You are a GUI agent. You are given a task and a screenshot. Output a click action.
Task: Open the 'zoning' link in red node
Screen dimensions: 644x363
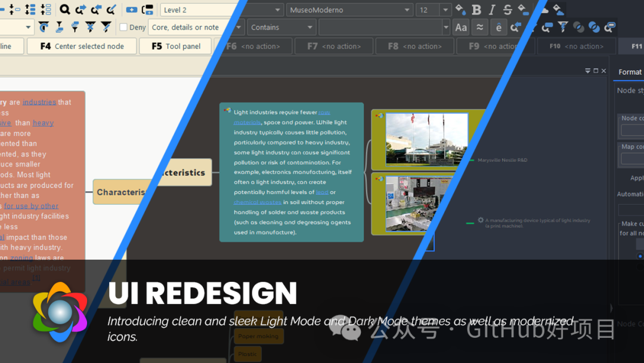[x=21, y=258]
